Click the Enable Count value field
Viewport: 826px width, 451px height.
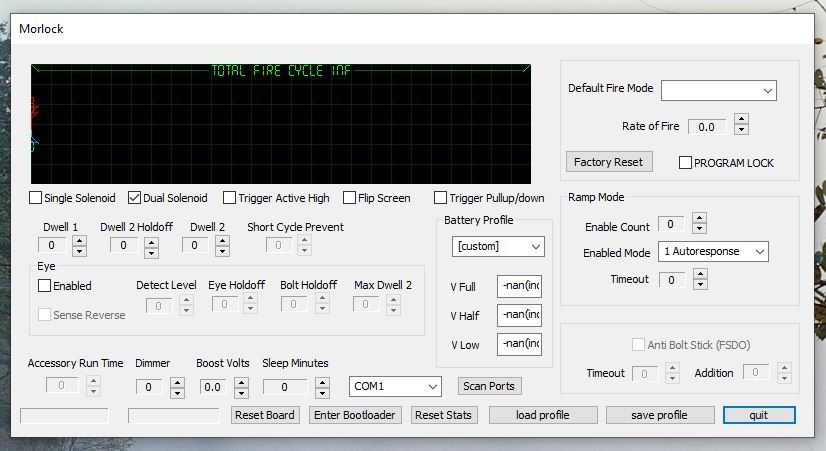(672, 224)
